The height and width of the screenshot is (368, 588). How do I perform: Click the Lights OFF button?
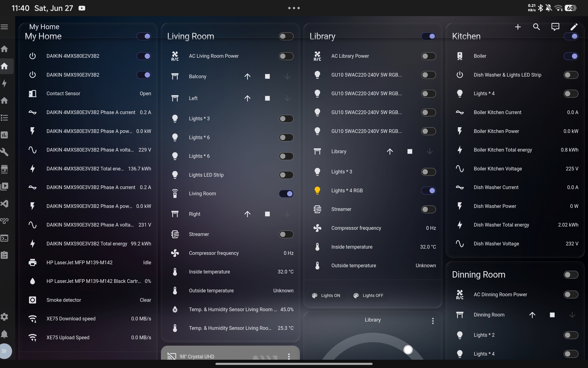[x=368, y=296]
